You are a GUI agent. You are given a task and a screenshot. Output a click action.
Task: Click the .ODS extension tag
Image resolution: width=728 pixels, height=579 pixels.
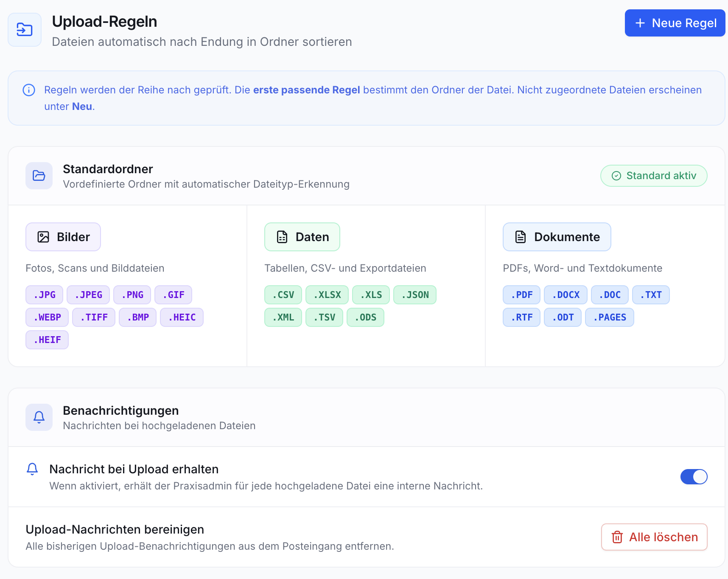[x=366, y=317]
